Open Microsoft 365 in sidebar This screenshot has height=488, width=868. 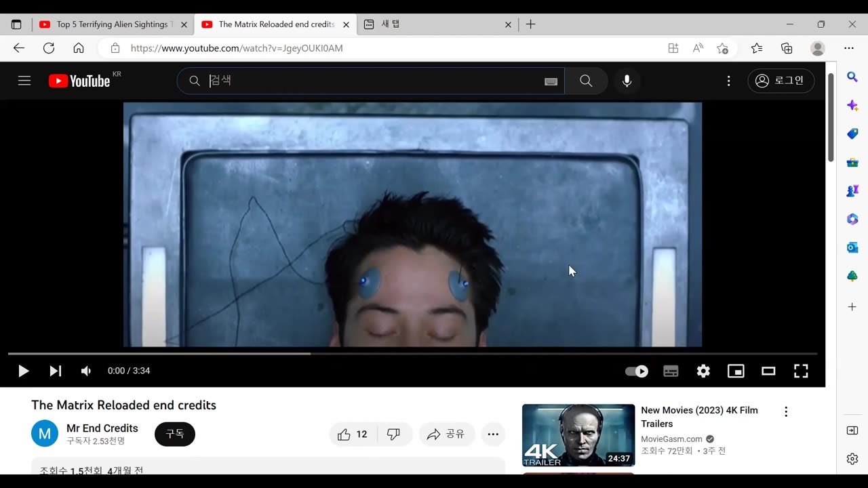pyautogui.click(x=852, y=219)
